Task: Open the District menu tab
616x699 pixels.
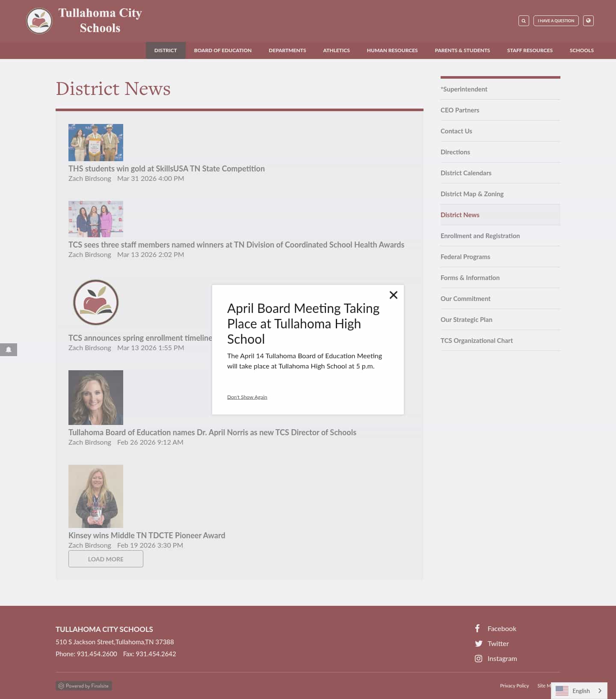Action: tap(166, 50)
